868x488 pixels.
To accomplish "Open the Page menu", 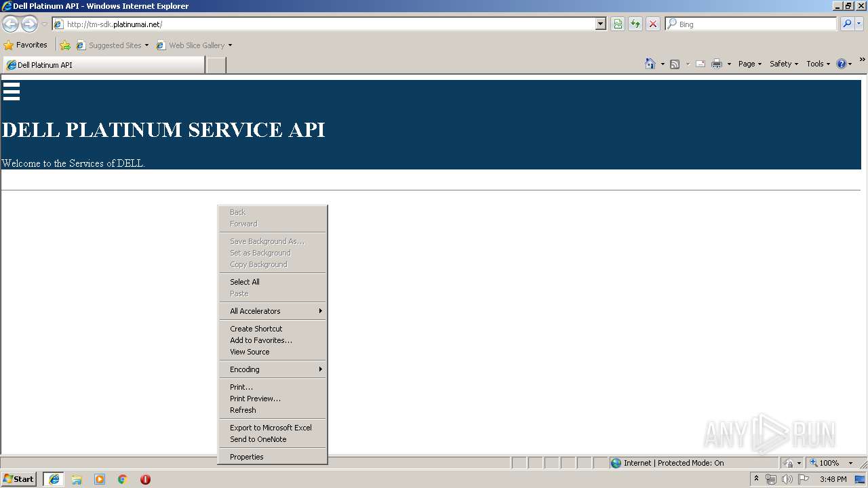I will [x=750, y=64].
